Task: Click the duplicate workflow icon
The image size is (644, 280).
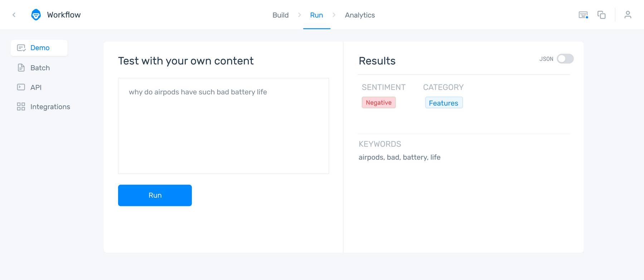Action: (601, 15)
